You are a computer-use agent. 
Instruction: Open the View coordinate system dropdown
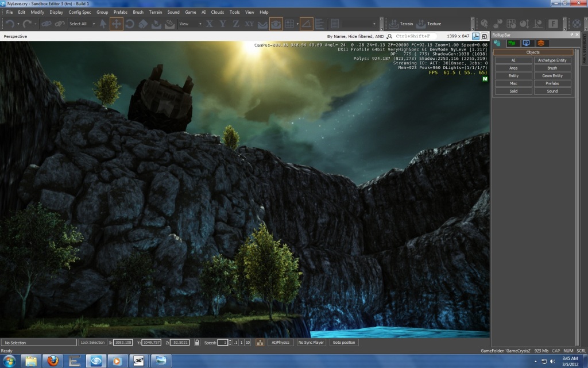click(190, 24)
